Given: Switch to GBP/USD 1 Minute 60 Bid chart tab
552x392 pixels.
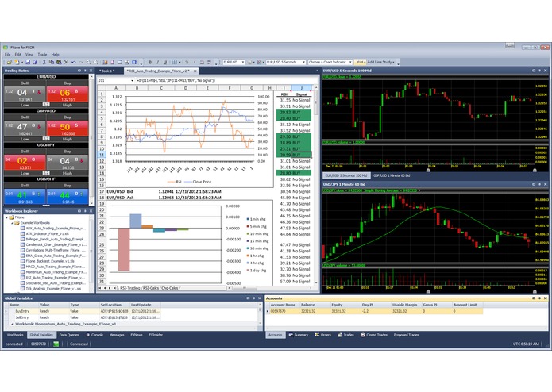Looking at the screenshot, I should (392, 175).
